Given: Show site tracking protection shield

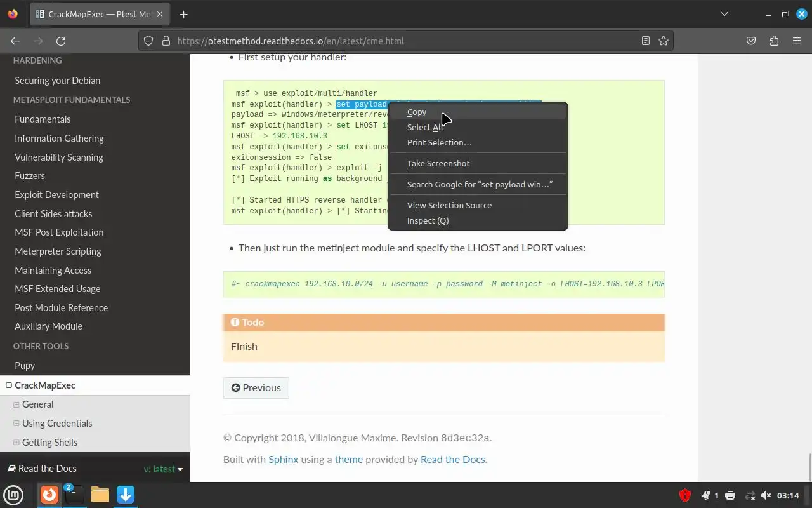Looking at the screenshot, I should [148, 41].
